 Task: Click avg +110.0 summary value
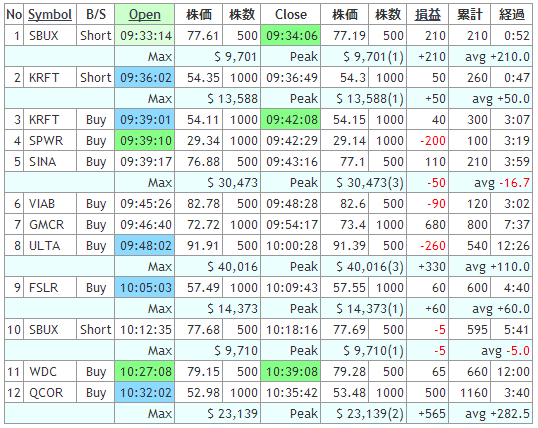(497, 267)
